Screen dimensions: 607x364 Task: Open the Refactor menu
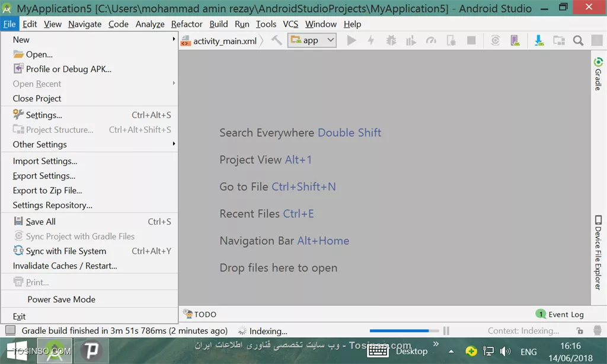(x=187, y=24)
